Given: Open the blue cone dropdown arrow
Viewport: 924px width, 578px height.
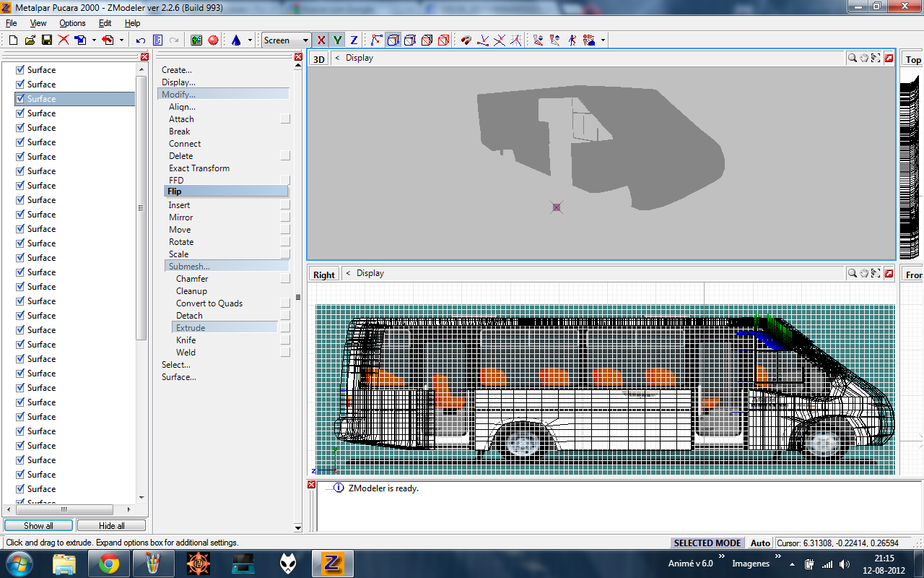Looking at the screenshot, I should pyautogui.click(x=250, y=40).
